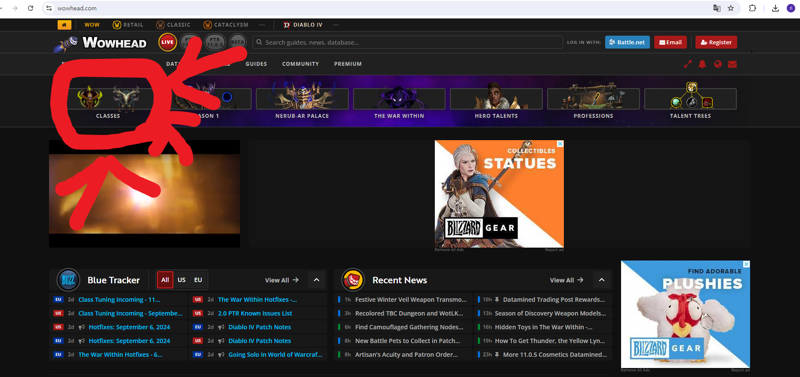Expand the ellipsis after Cataclysm
The height and width of the screenshot is (377, 800).
point(262,24)
